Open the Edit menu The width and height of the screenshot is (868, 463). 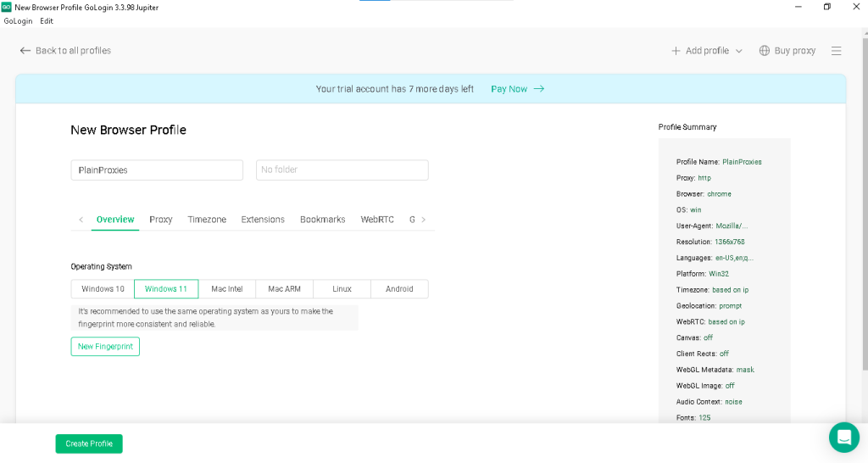point(47,21)
